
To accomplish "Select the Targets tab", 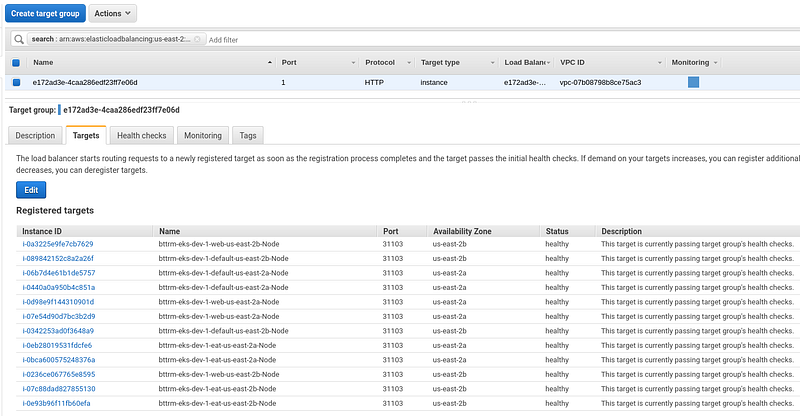I will 86,135.
